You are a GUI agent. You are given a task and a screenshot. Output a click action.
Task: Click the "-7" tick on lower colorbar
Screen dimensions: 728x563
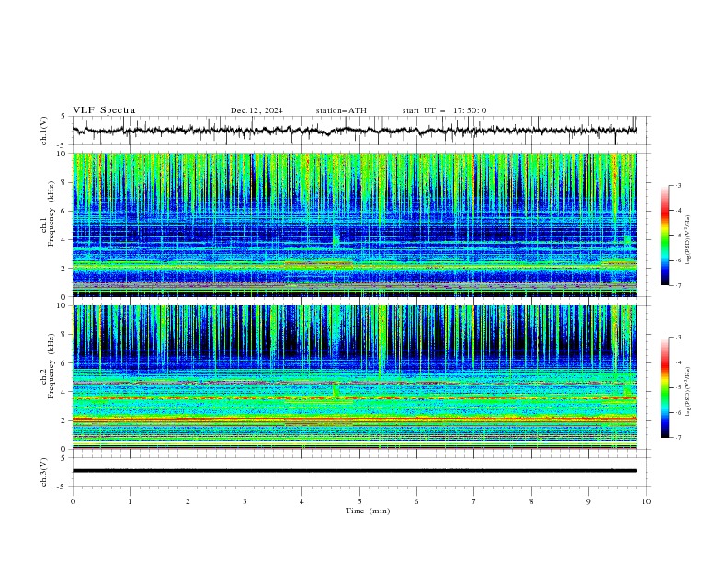point(678,438)
